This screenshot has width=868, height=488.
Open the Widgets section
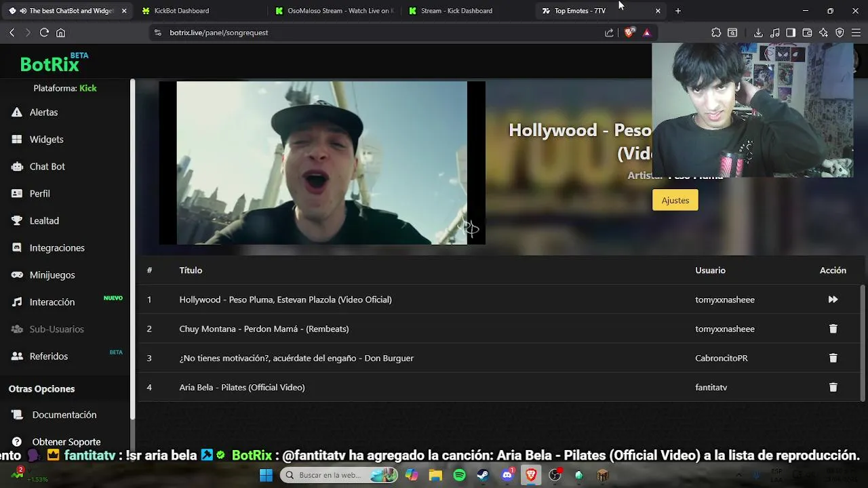tap(46, 140)
